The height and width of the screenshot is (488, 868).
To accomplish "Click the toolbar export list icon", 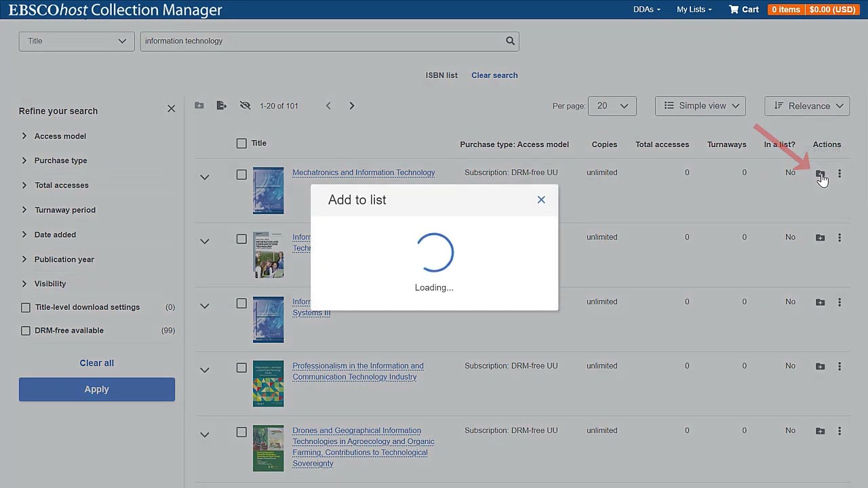I will pos(222,106).
